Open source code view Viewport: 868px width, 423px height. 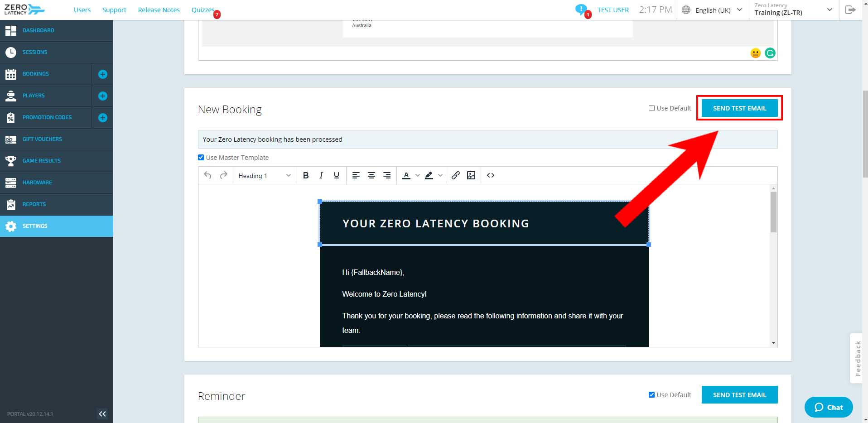click(491, 175)
